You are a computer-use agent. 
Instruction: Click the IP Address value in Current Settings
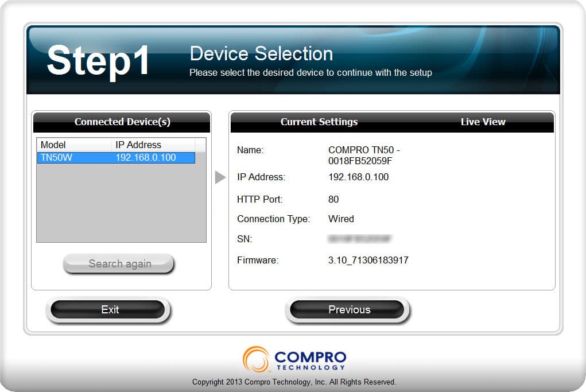[358, 177]
